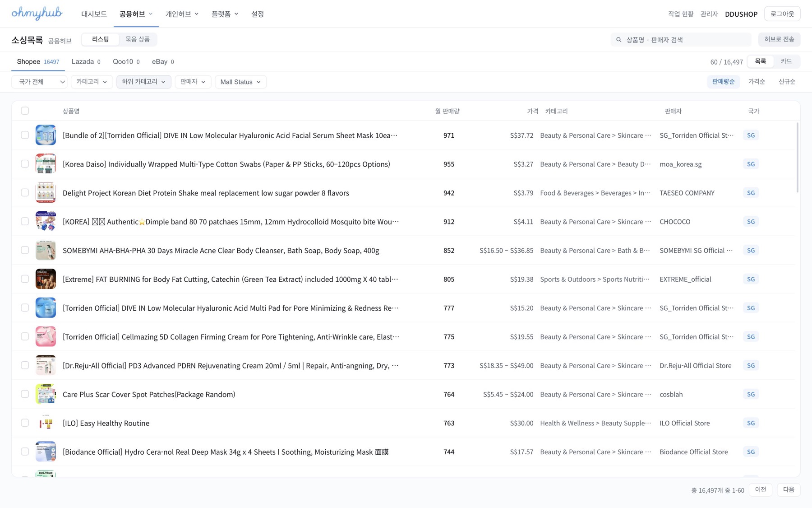Viewport: 812px width, 508px height.
Task: Expand the 하위 카테고리 filter dropdown
Action: [143, 82]
